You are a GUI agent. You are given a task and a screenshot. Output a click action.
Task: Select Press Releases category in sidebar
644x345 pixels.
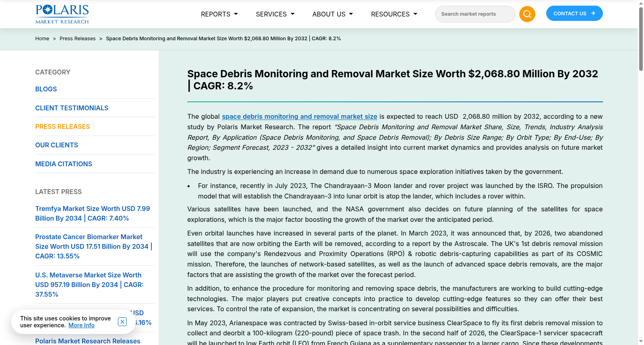(62, 126)
